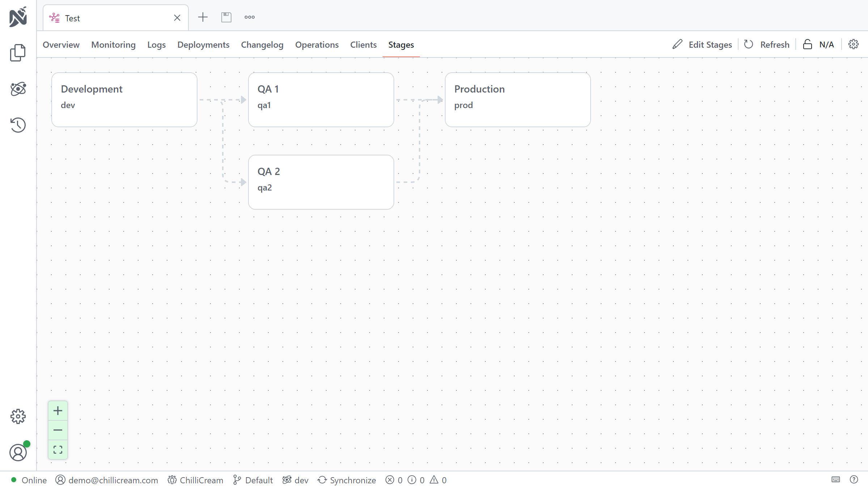The height and width of the screenshot is (488, 868).
Task: Open the history icon in sidebar
Action: (18, 125)
